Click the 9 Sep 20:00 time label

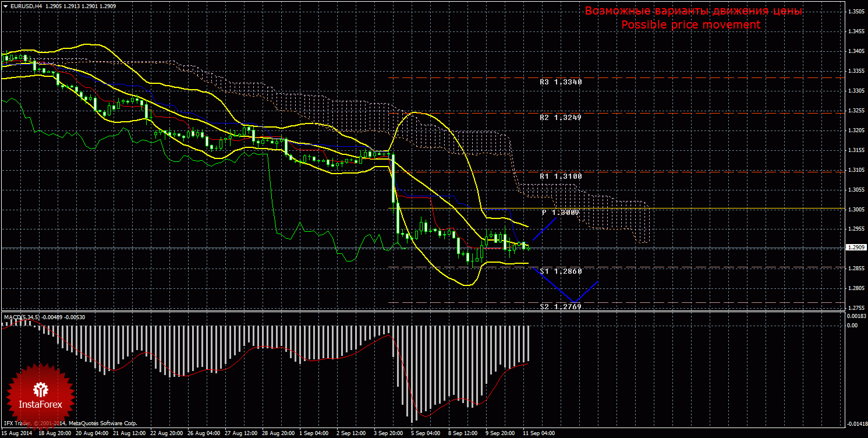501,433
